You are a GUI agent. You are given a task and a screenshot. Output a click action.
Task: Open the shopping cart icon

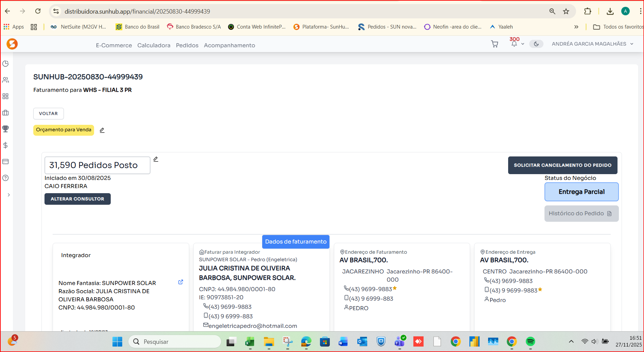coord(495,44)
